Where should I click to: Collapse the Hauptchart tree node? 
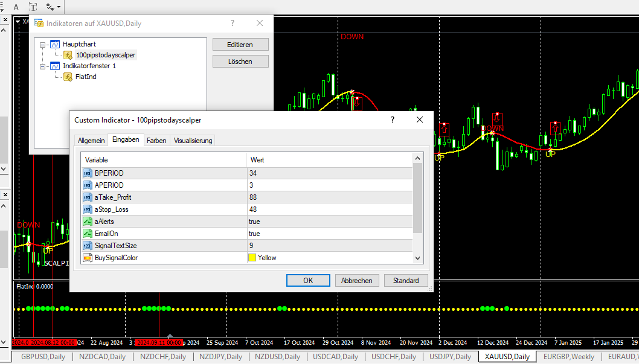(x=42, y=45)
